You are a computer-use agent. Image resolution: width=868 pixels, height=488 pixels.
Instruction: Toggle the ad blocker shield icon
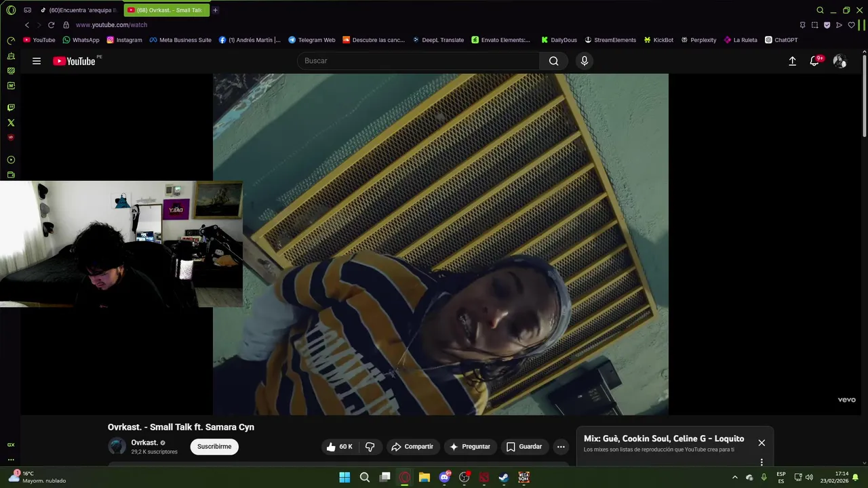(827, 25)
